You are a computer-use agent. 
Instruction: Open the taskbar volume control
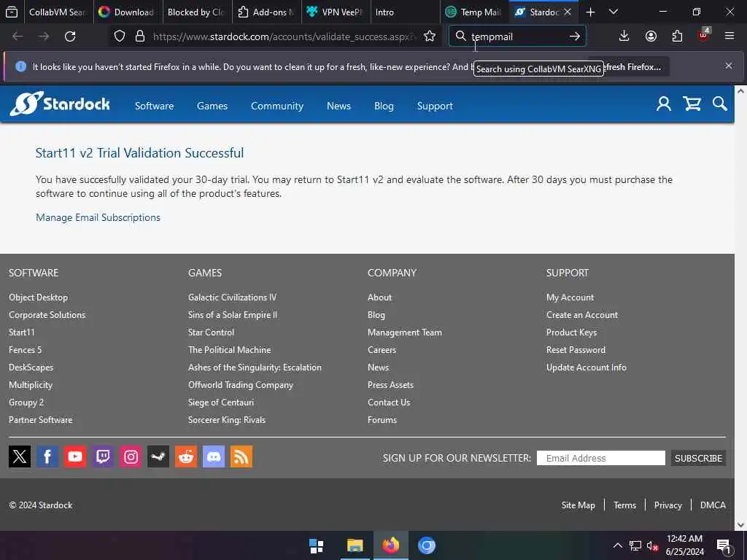click(x=652, y=545)
